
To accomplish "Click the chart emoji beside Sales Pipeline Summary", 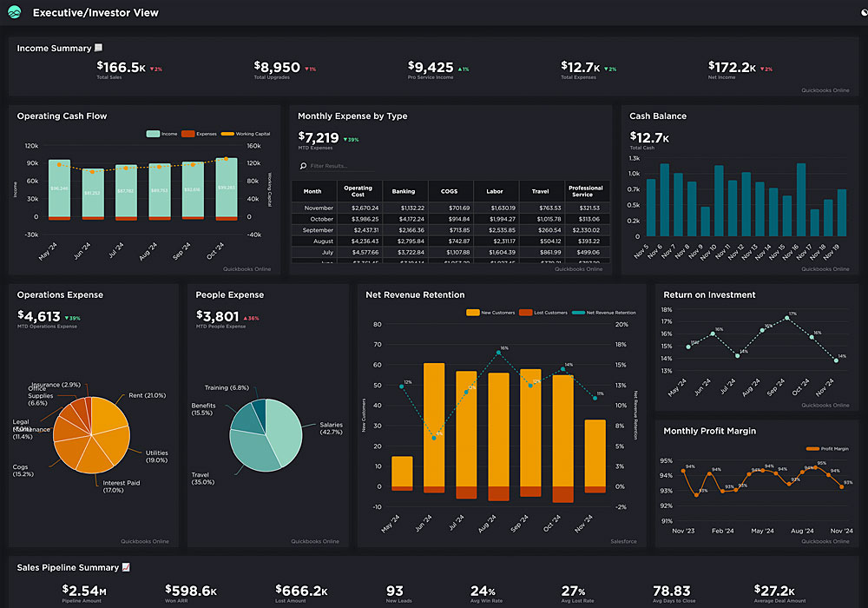I will 127,567.
